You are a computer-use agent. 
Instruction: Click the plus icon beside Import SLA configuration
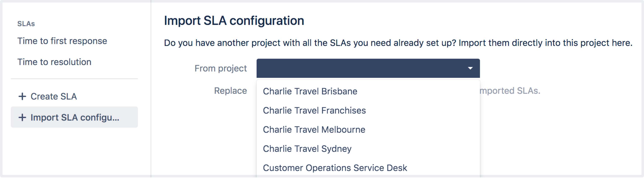22,117
